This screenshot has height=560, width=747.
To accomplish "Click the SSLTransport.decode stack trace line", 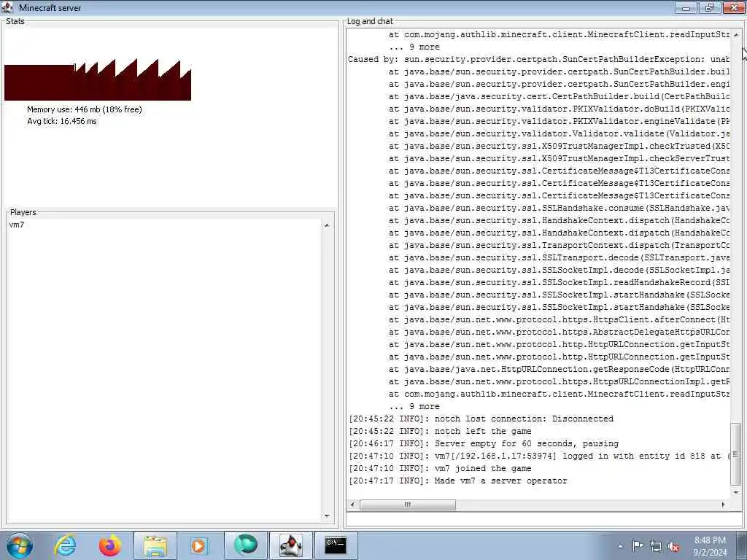I will tap(559, 257).
